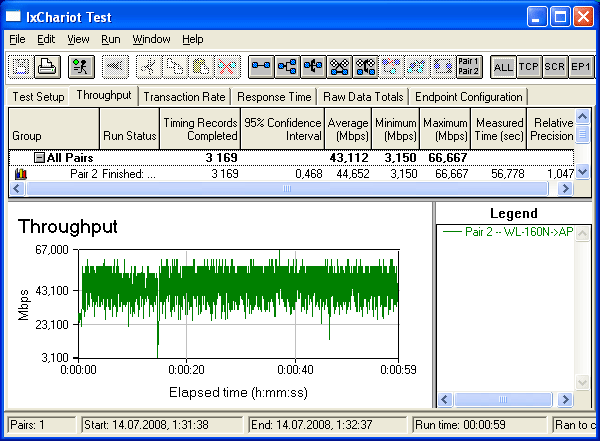Click the Legend scroll left arrow
The image size is (600, 441).
tap(445, 400)
